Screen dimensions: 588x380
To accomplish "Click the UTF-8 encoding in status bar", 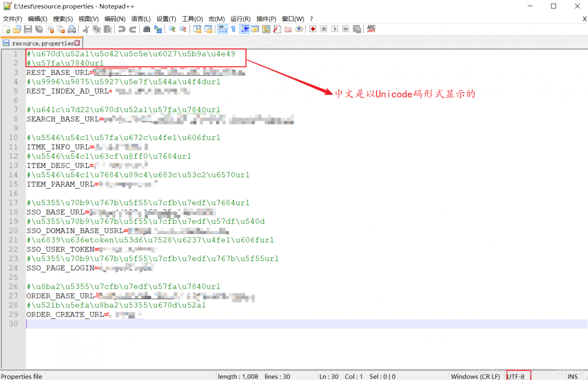I will tap(516, 376).
